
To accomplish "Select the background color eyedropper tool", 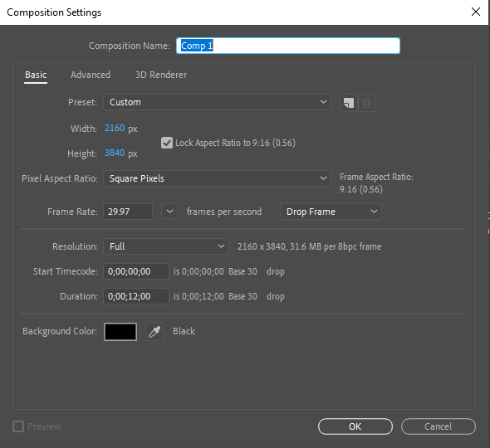I will pos(154,332).
